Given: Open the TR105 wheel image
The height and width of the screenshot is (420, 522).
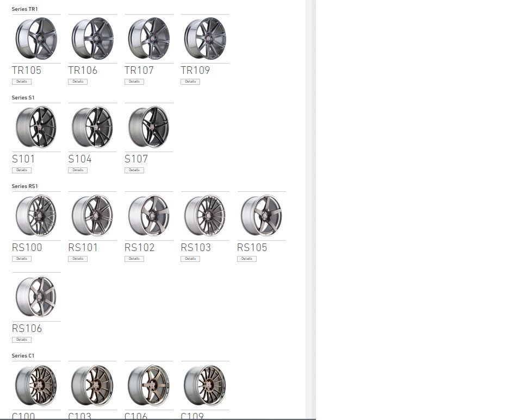Looking at the screenshot, I should pos(36,39).
